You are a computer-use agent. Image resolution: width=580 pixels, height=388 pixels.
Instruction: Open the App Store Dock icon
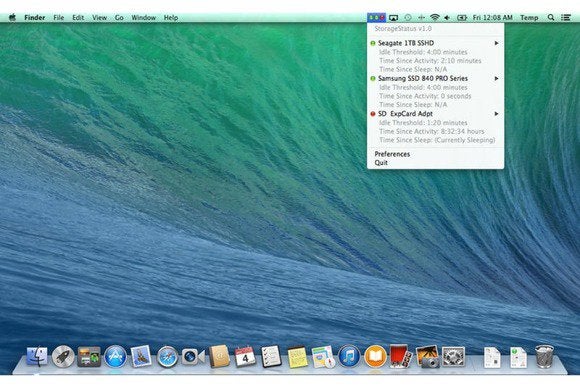(115, 357)
